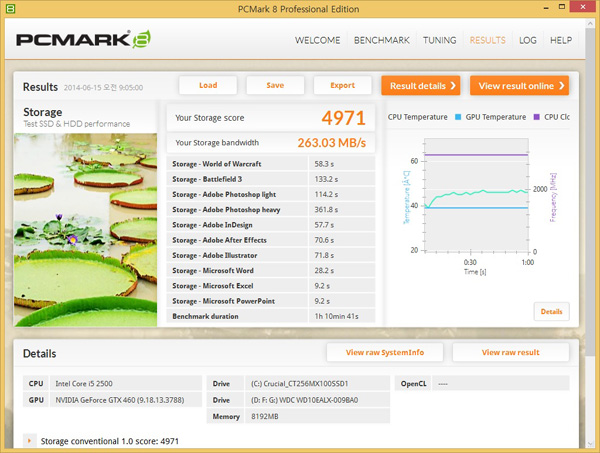
Task: Click the scroll down arrow
Action: [590, 444]
